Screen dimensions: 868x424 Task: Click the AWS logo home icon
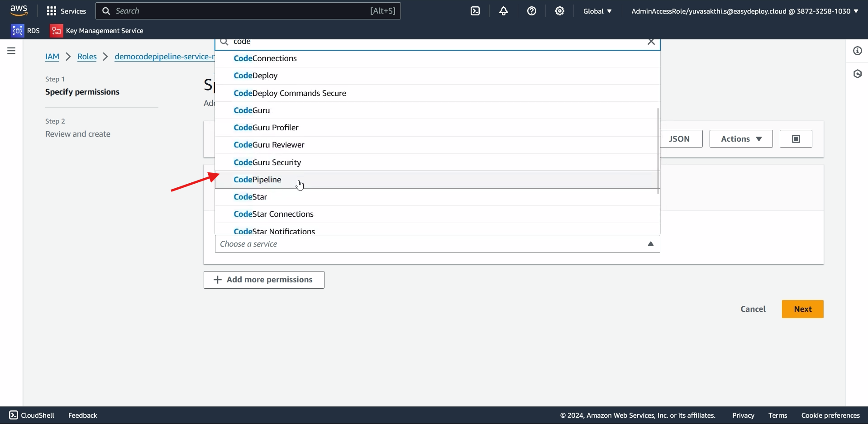coord(19,10)
